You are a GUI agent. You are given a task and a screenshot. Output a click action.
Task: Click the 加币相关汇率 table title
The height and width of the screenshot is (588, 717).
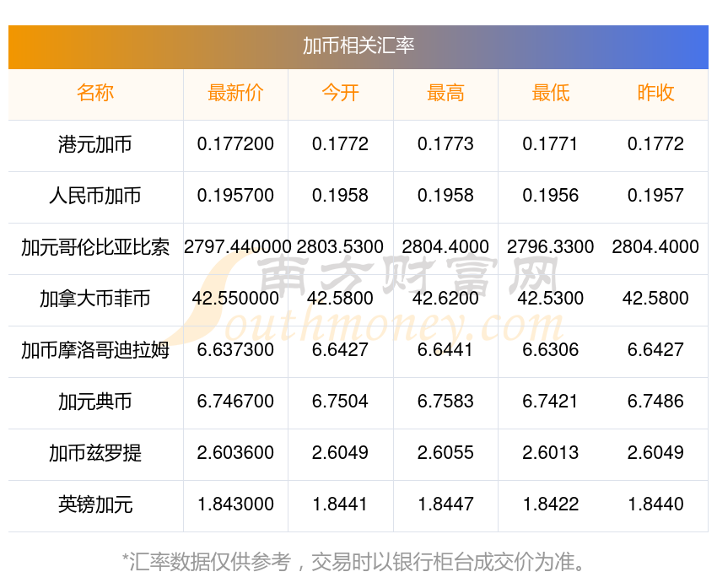(x=358, y=46)
